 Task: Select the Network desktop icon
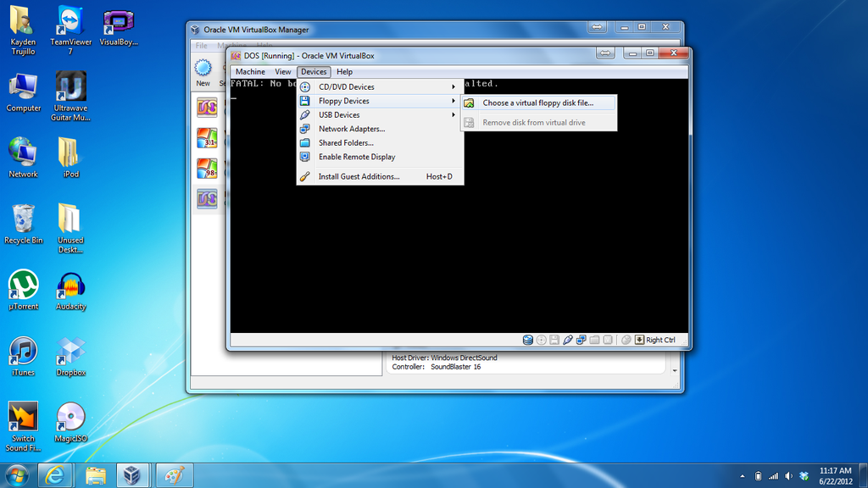(x=23, y=158)
